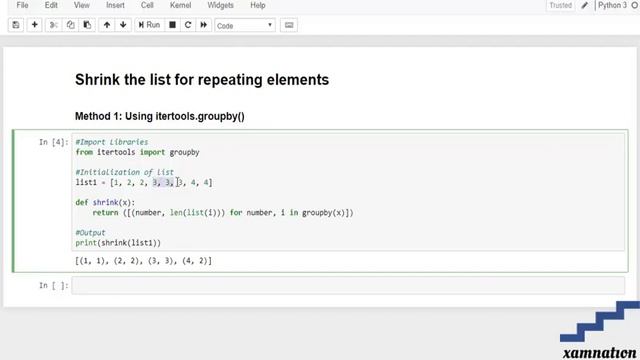
Task: Click the '#Import Libraries' comment
Action: (x=112, y=142)
